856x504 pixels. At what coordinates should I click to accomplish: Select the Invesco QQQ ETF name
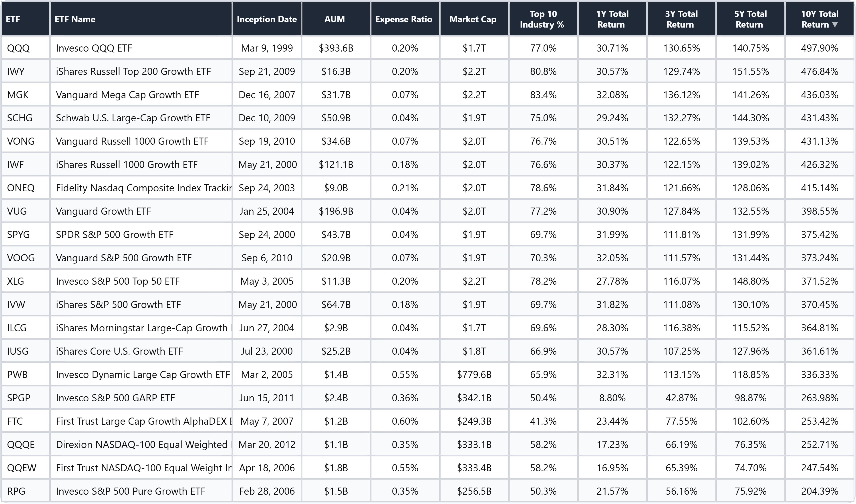[x=94, y=48]
